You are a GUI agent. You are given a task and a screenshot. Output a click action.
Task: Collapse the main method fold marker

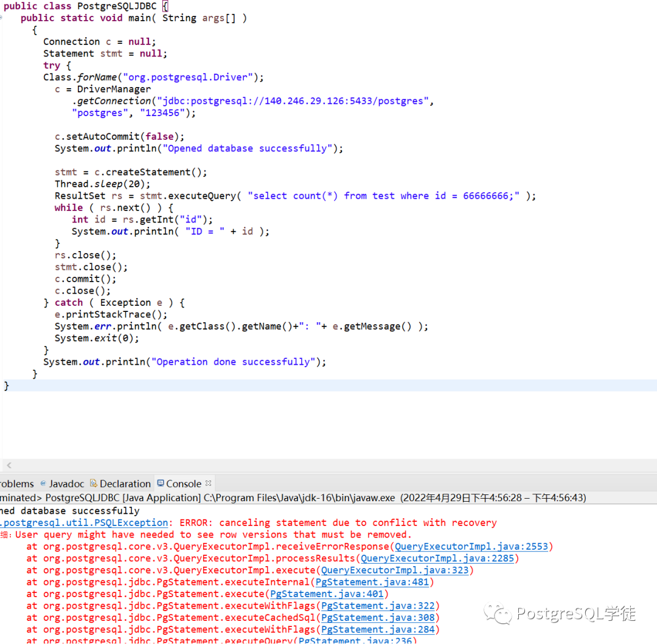click(x=1, y=18)
